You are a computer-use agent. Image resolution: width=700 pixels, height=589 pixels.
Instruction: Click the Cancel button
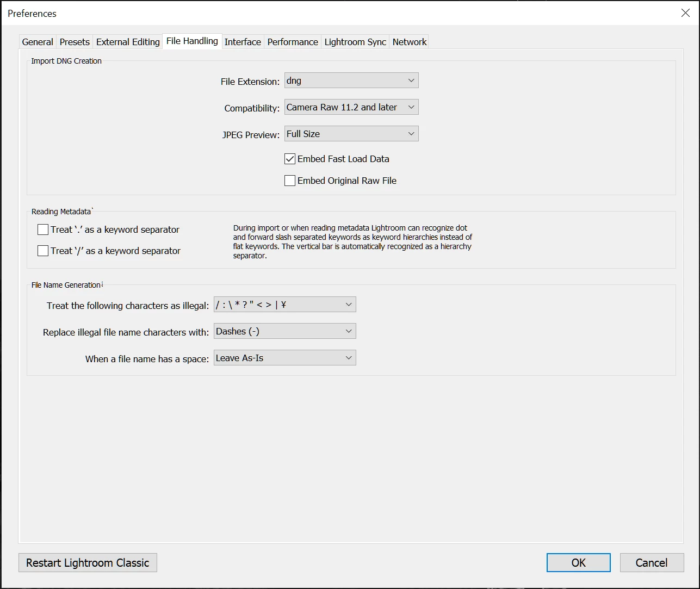point(652,563)
